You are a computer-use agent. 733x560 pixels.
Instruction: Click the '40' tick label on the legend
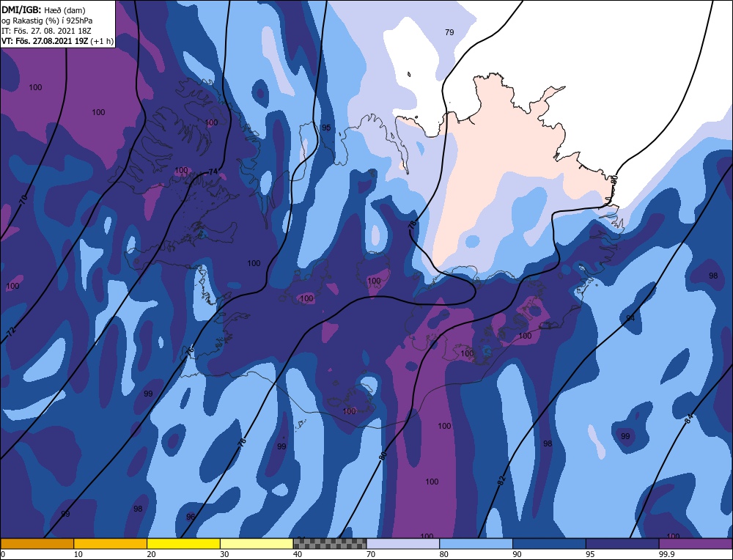point(298,554)
